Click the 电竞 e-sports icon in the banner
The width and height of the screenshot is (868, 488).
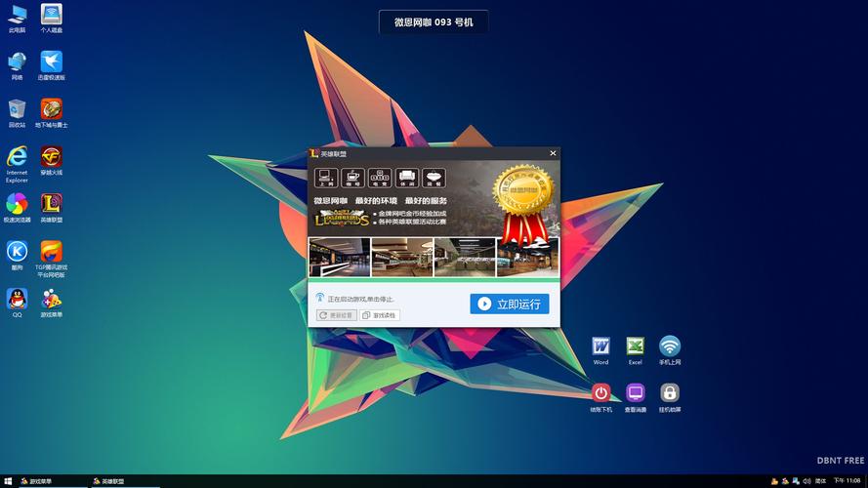click(380, 179)
